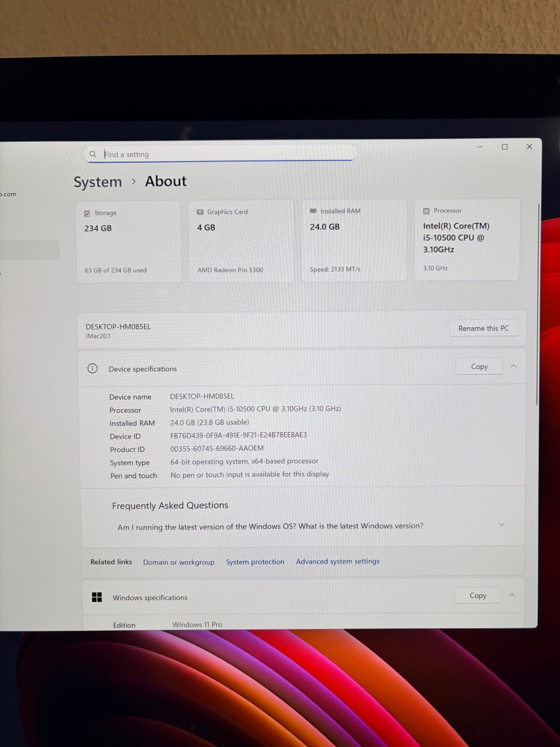
Task: Click the Settings window vertical scrollbar
Action: [x=537, y=305]
